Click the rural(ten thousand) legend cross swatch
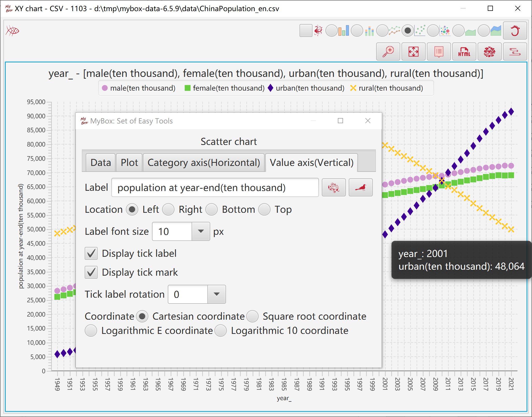The image size is (532, 417). coord(353,88)
